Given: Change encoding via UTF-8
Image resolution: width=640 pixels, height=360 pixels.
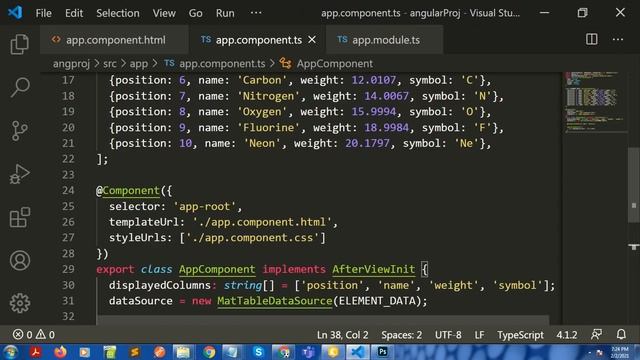Looking at the screenshot, I should pos(448,335).
